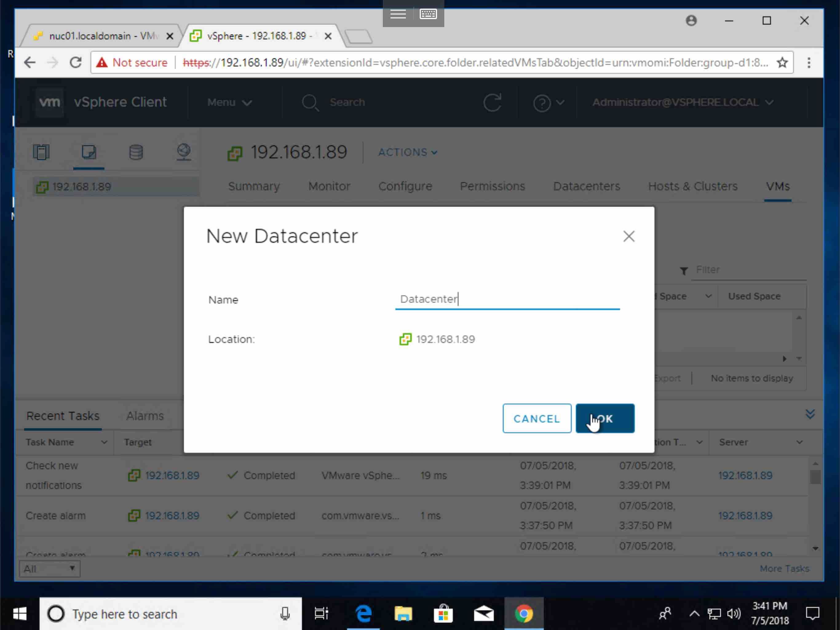Open the All tasks filter dropdown
The height and width of the screenshot is (630, 840).
(50, 569)
